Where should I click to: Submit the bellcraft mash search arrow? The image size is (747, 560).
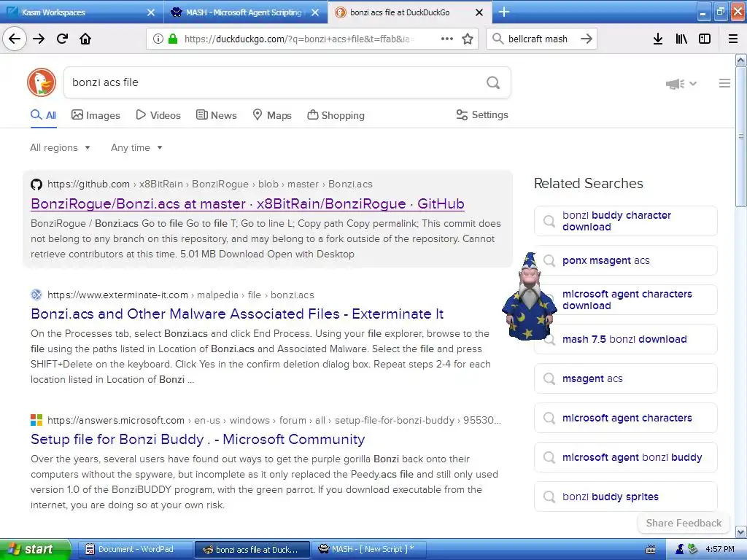tap(587, 39)
